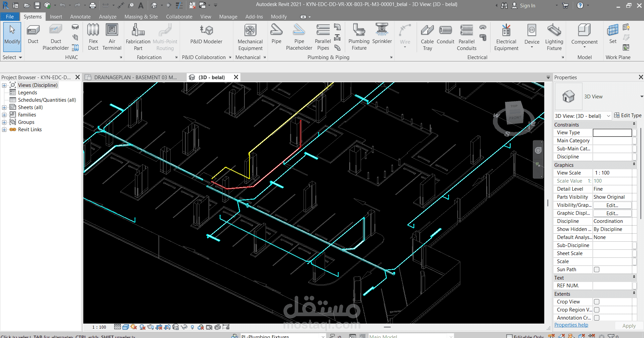Click the Edit Type button
Viewport: 644px width, 338px height.
[628, 115]
